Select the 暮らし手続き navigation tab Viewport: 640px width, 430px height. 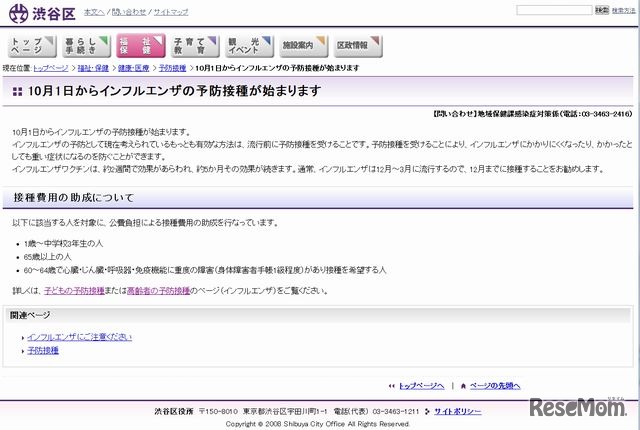86,46
